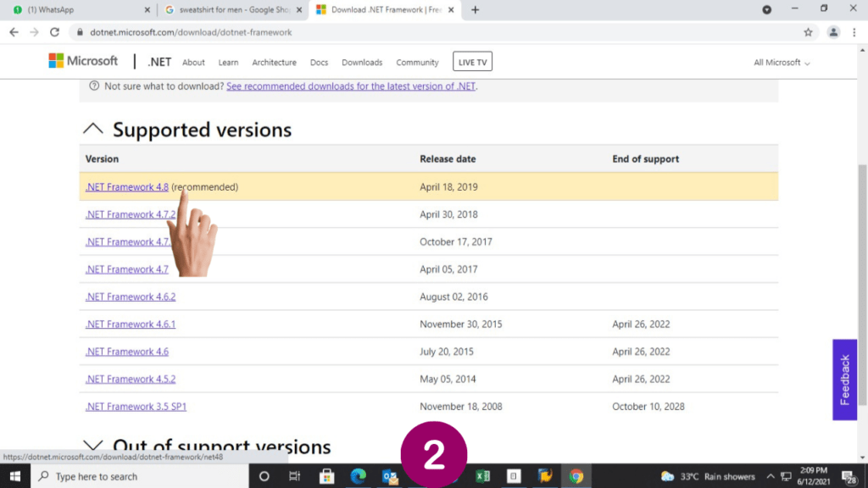Viewport: 868px width, 488px height.
Task: Open Task View on taskbar
Action: click(294, 476)
